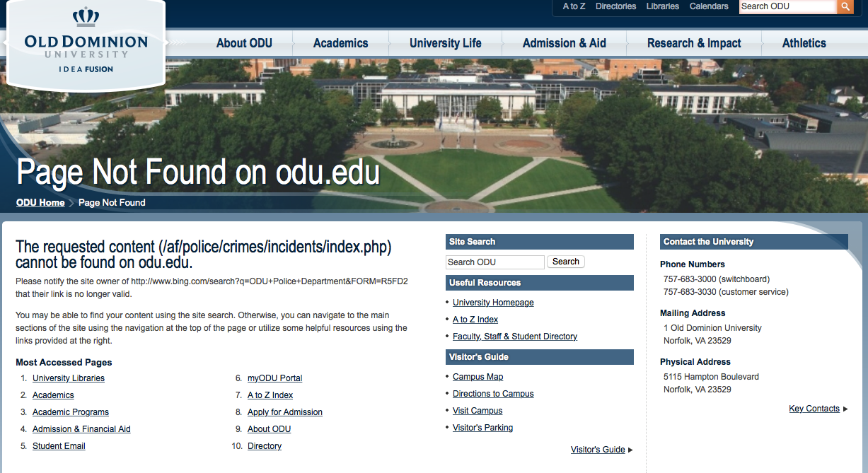Screen dimensions: 868x473
Task: Open the Key Contacts link
Action: click(814, 409)
